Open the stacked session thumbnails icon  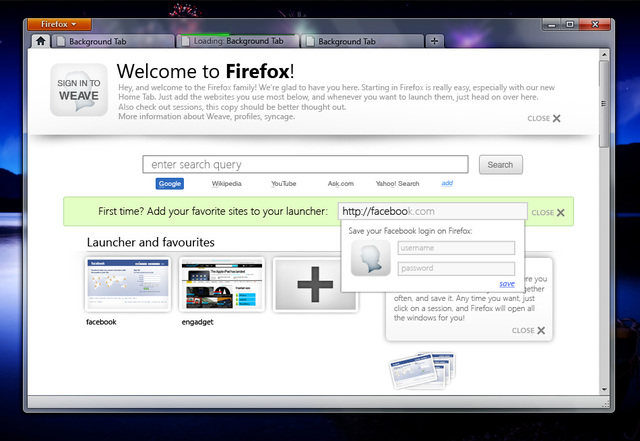coord(423,370)
